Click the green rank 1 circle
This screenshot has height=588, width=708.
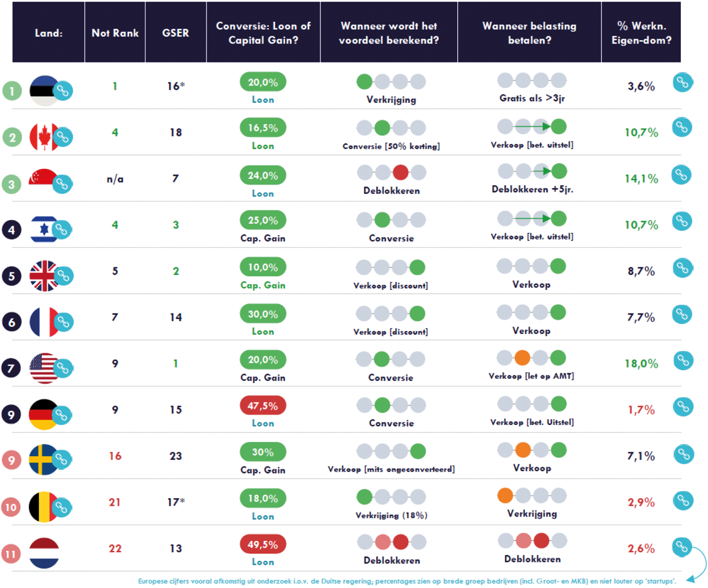[x=12, y=90]
